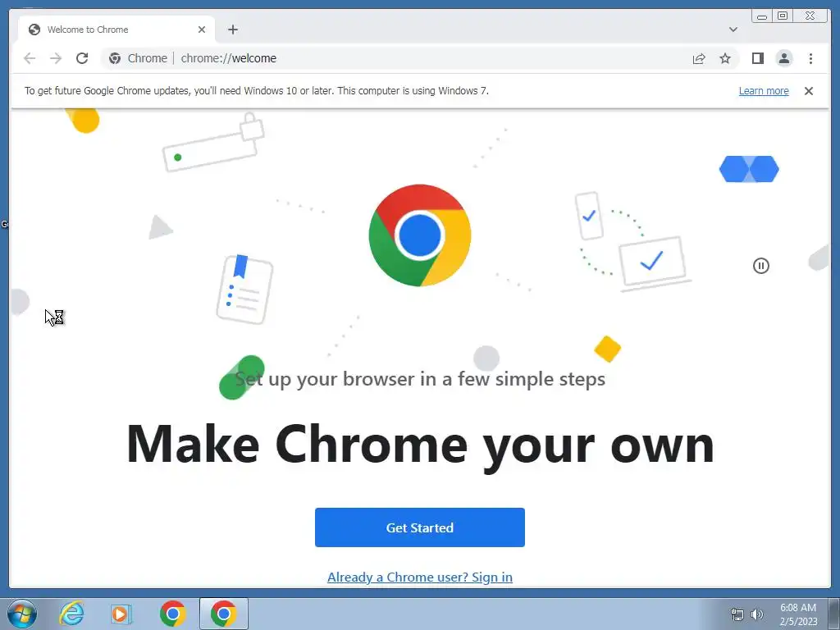The image size is (840, 630).
Task: Click the active Chrome taskbar button
Action: point(223,614)
